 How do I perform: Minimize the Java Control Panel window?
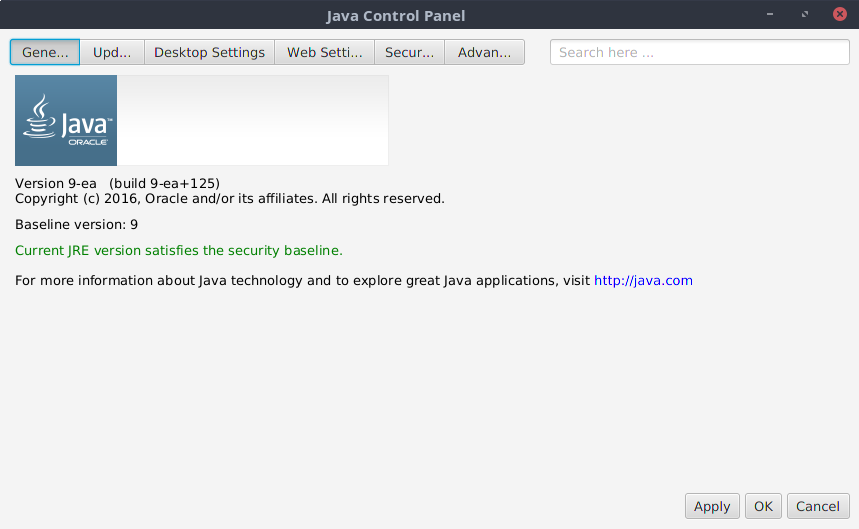click(x=770, y=15)
